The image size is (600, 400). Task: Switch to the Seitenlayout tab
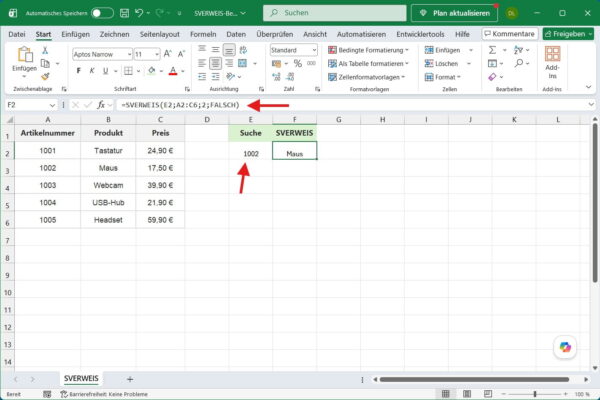pos(160,34)
